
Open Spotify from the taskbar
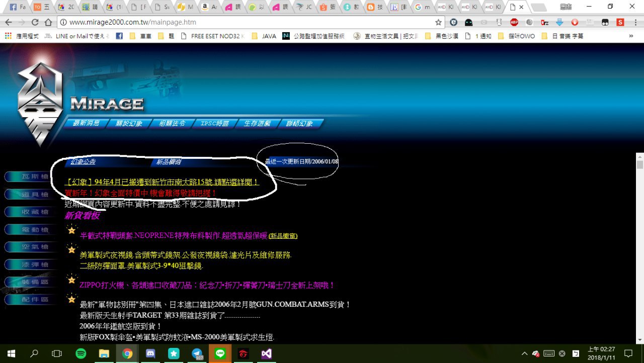(x=80, y=353)
